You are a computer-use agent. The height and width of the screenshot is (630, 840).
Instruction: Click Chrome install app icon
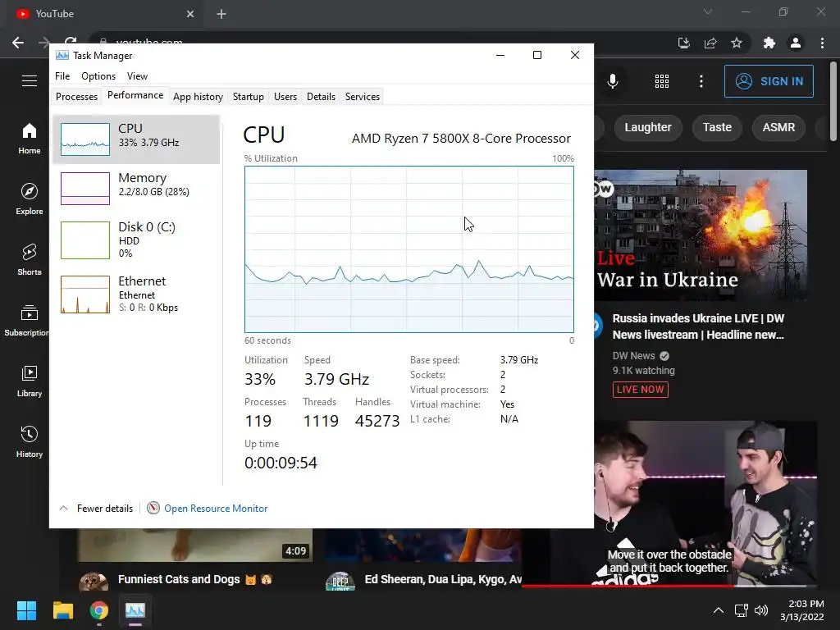pos(684,43)
